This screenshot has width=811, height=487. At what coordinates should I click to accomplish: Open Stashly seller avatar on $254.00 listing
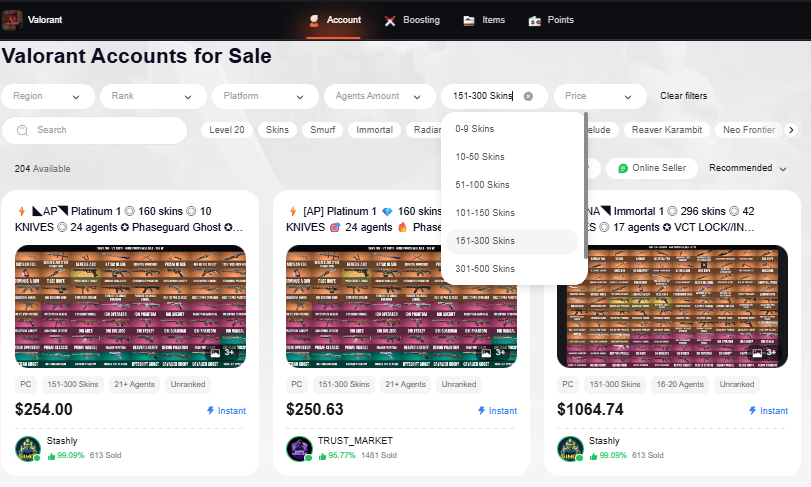tap(28, 449)
